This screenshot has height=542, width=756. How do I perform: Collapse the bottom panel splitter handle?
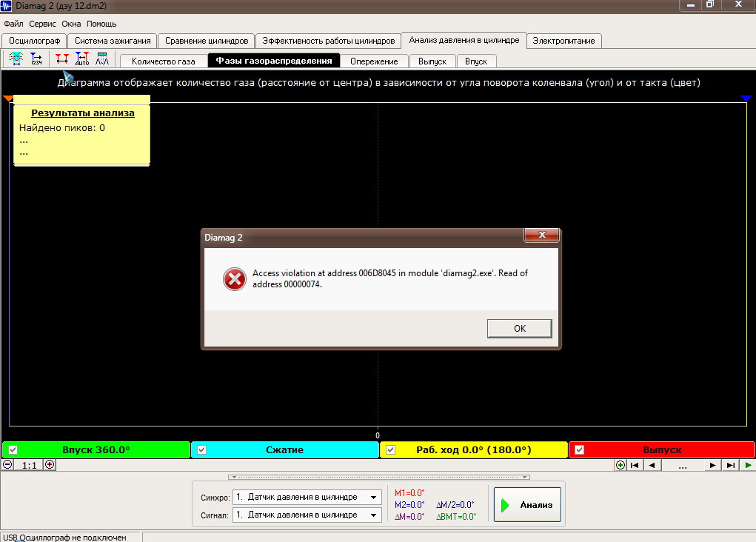coord(379,477)
